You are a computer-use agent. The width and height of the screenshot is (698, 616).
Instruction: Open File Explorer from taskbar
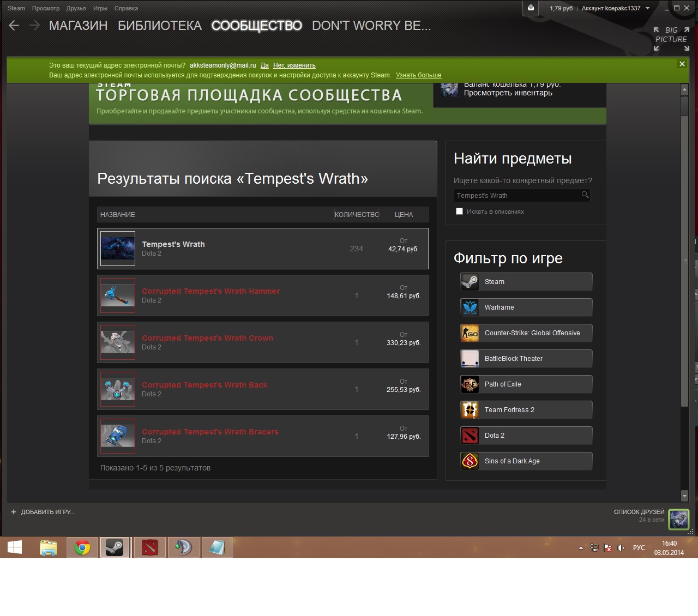(x=49, y=547)
